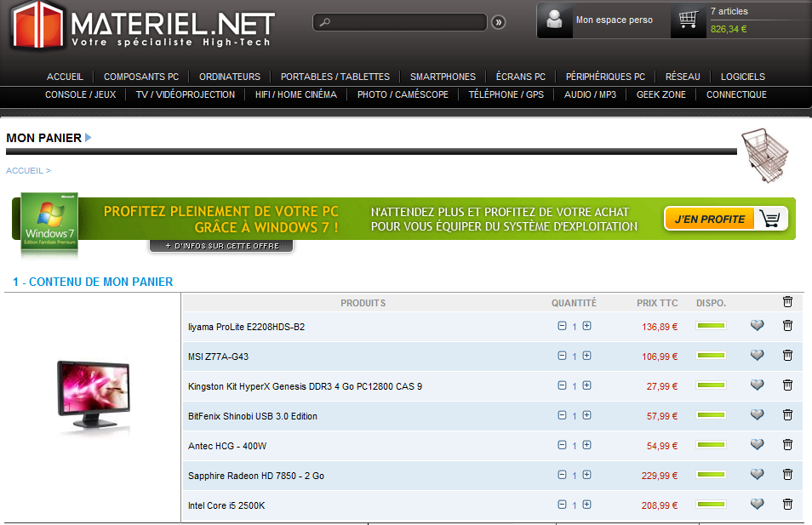
Task: Go to GEEK ZONE section
Action: pyautogui.click(x=660, y=94)
